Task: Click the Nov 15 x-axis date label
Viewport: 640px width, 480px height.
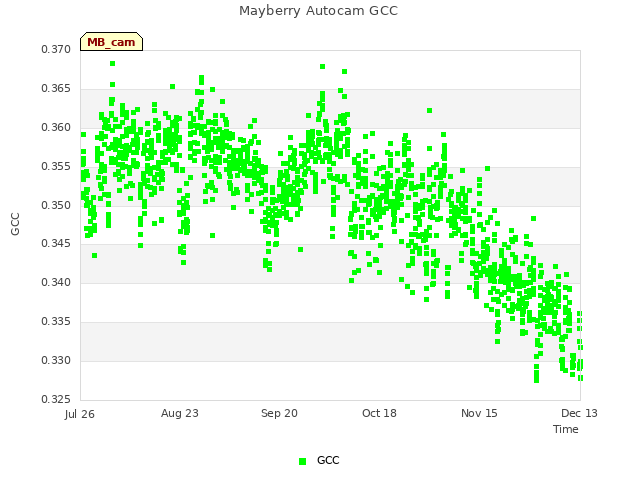Action: tap(479, 413)
